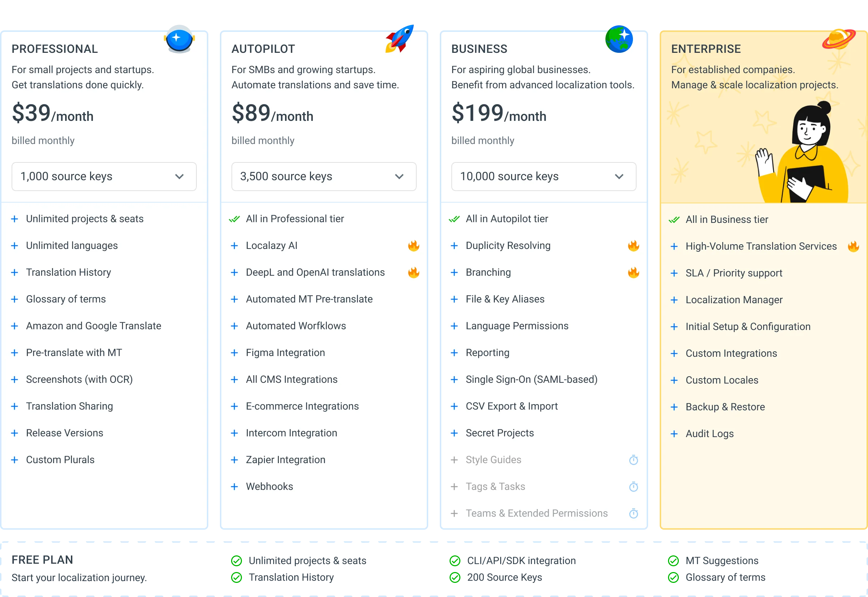Click the flame icon on High-Volume Translation Services
Image resolution: width=868 pixels, height=597 pixels.
853,246
